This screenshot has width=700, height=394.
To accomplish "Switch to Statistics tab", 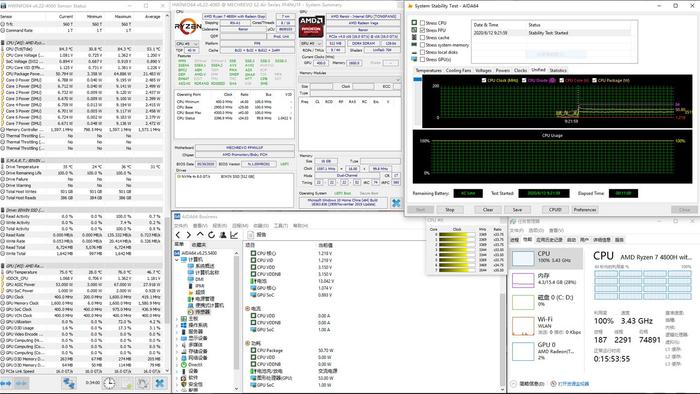I will click(558, 71).
